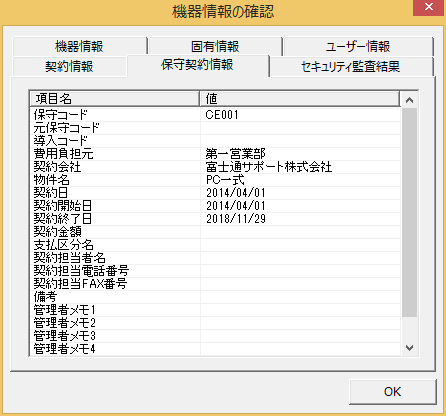The height and width of the screenshot is (416, 446).
Task: Switch to the 機器情報 tab
Action: [79, 46]
